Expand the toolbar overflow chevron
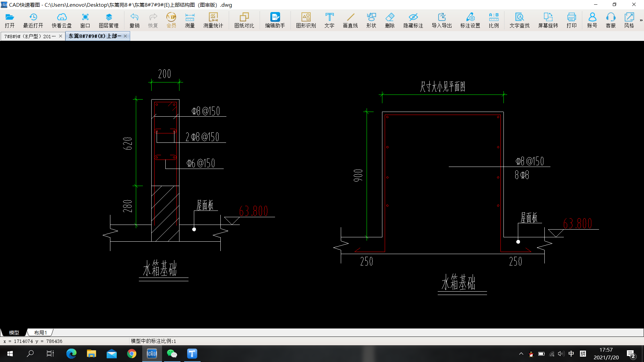This screenshot has width=644, height=362. 641,20
